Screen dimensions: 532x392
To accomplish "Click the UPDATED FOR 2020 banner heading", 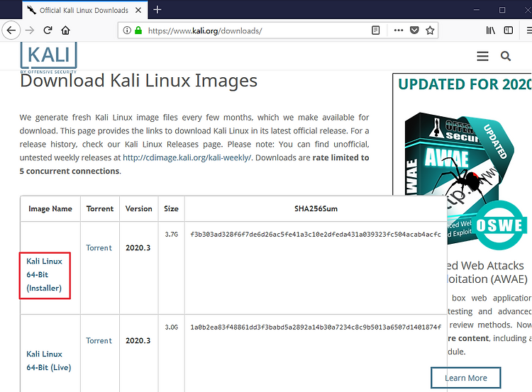I will pos(465,84).
